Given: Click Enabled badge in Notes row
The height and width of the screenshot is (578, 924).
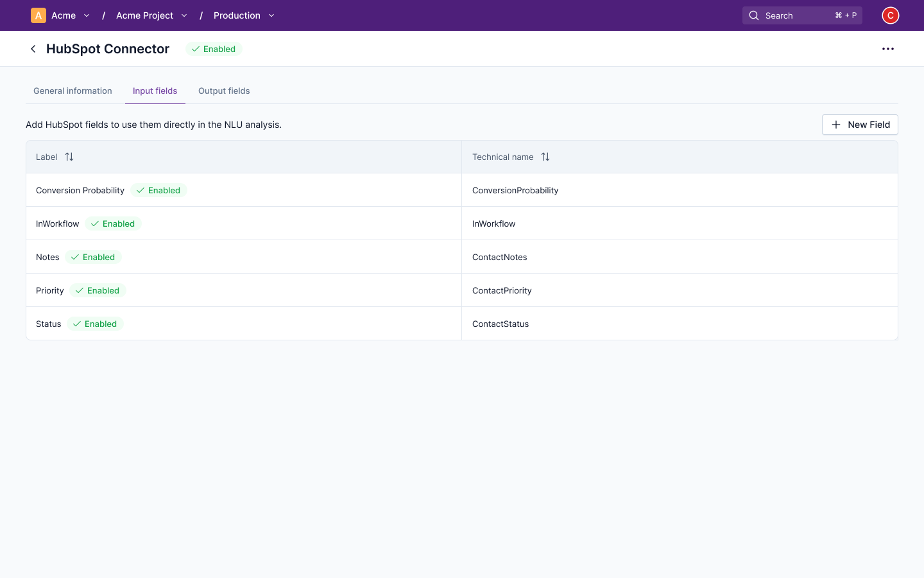Looking at the screenshot, I should (x=93, y=257).
